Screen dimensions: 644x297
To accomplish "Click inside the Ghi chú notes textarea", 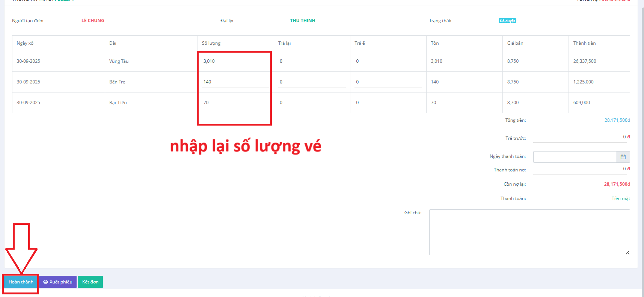I will click(x=529, y=232).
